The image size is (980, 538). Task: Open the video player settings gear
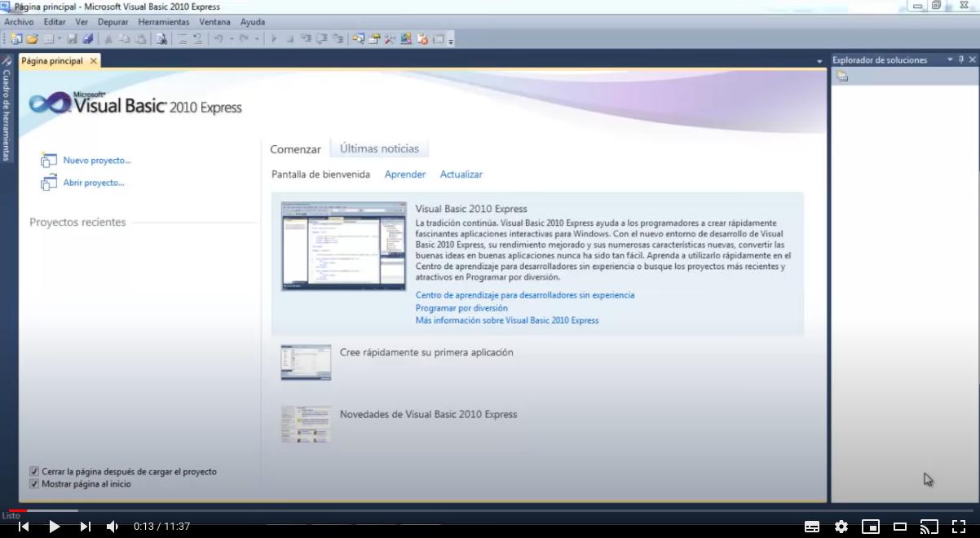tap(841, 527)
